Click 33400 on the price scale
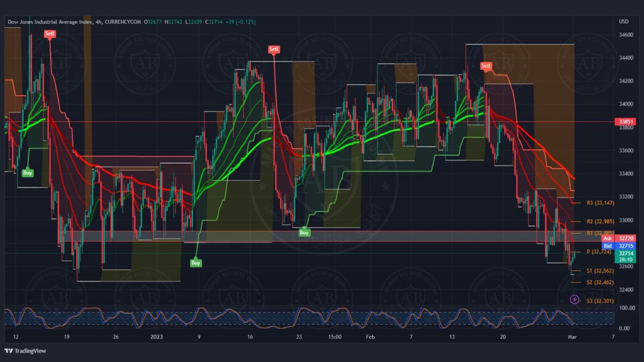644x362 pixels. [626, 174]
